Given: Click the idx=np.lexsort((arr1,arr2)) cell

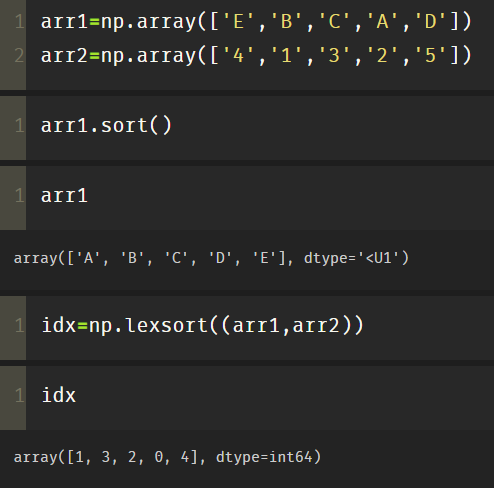Looking at the screenshot, I should tap(260, 328).
